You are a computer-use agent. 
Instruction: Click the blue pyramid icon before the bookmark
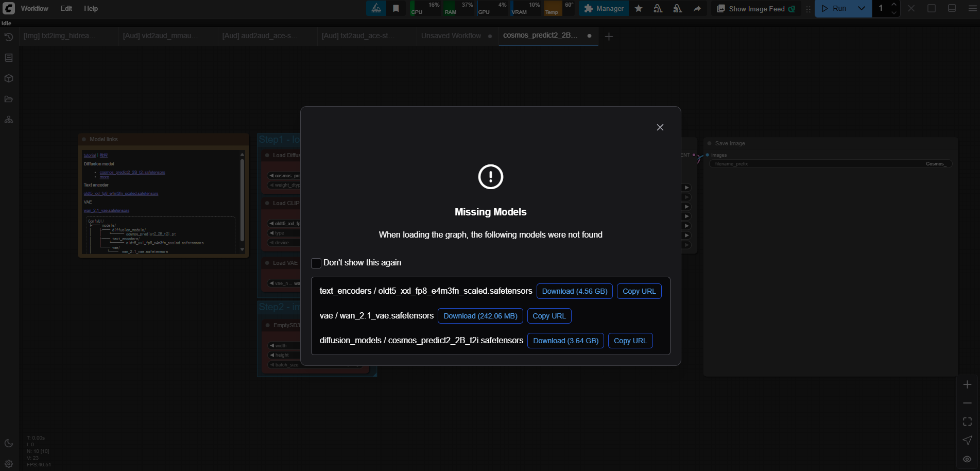tap(376, 8)
